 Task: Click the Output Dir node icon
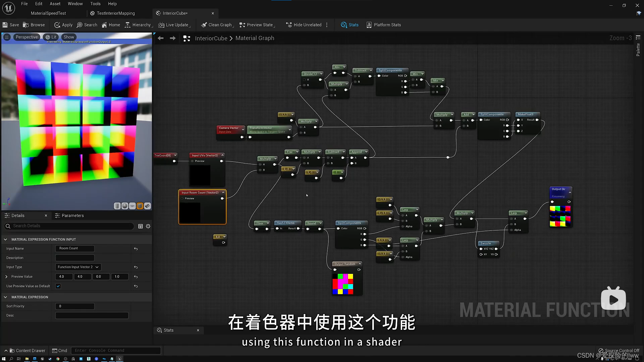tap(559, 189)
